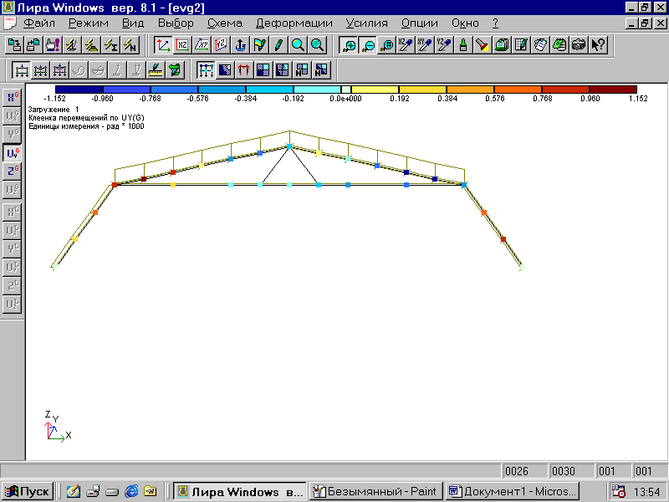669x502 pixels.
Task: Switch to Безымянный - Paint taskbar window
Action: [x=375, y=491]
